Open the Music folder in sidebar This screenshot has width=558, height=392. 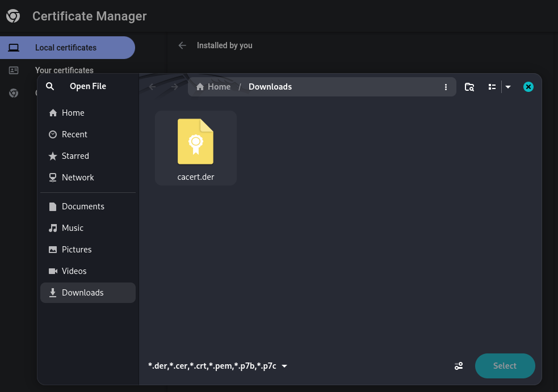(73, 228)
